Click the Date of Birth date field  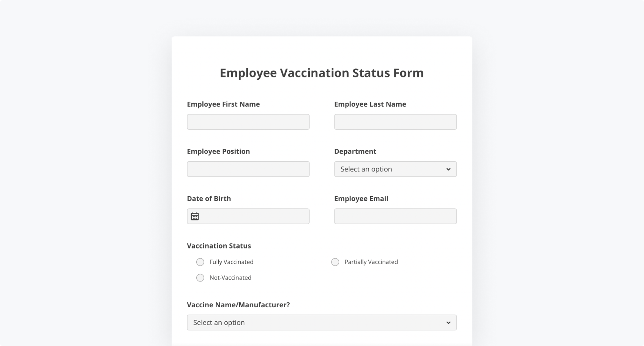pyautogui.click(x=254, y=216)
